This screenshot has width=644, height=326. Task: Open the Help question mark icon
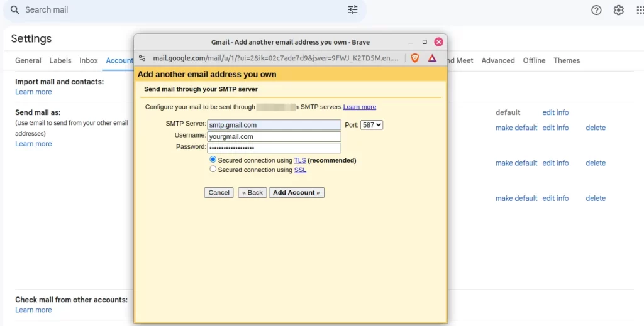tap(596, 10)
